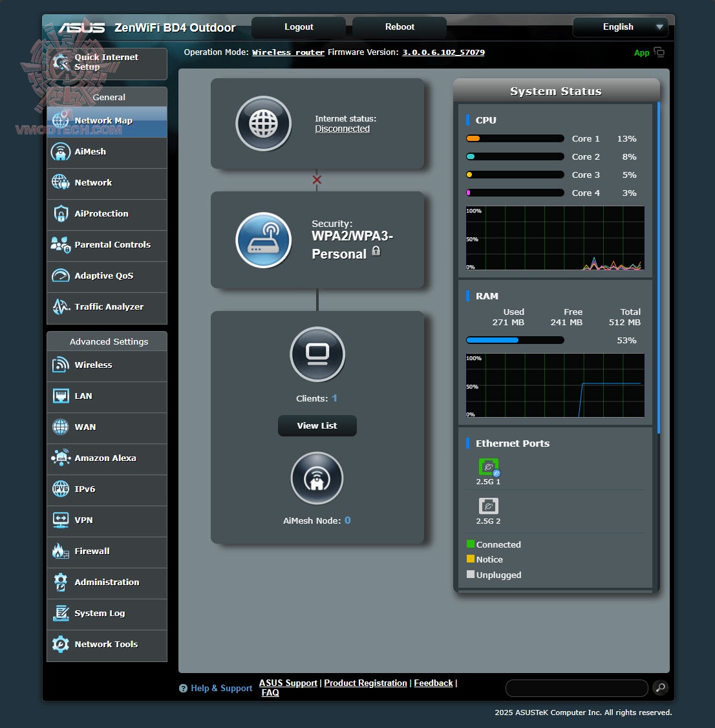Click the LAN port icon
The width and height of the screenshot is (715, 728).
tap(61, 396)
